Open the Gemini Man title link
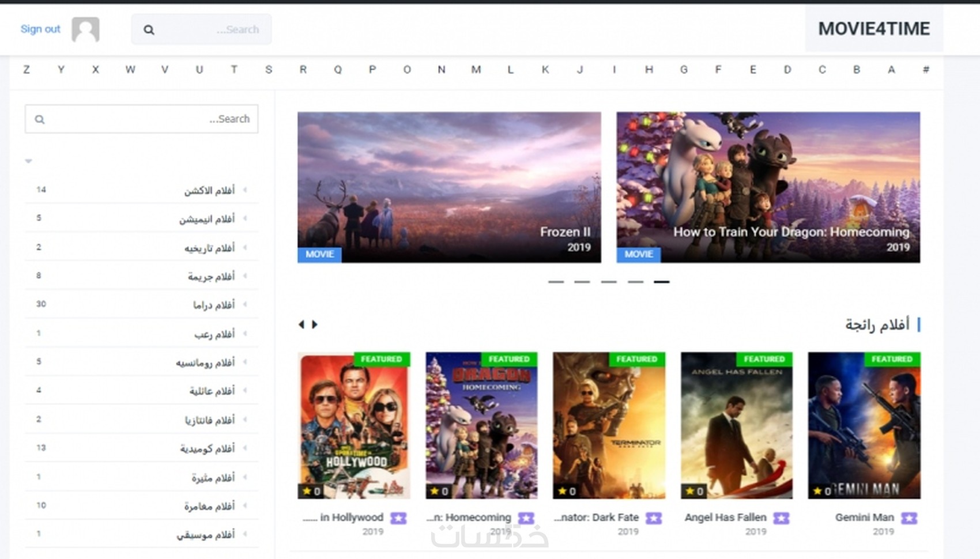This screenshot has width=980, height=559. pyautogui.click(x=865, y=518)
